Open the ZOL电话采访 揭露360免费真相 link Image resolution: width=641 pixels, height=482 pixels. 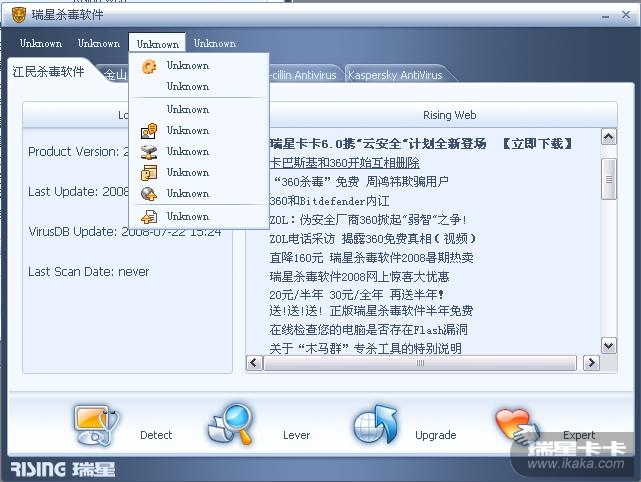[372, 239]
